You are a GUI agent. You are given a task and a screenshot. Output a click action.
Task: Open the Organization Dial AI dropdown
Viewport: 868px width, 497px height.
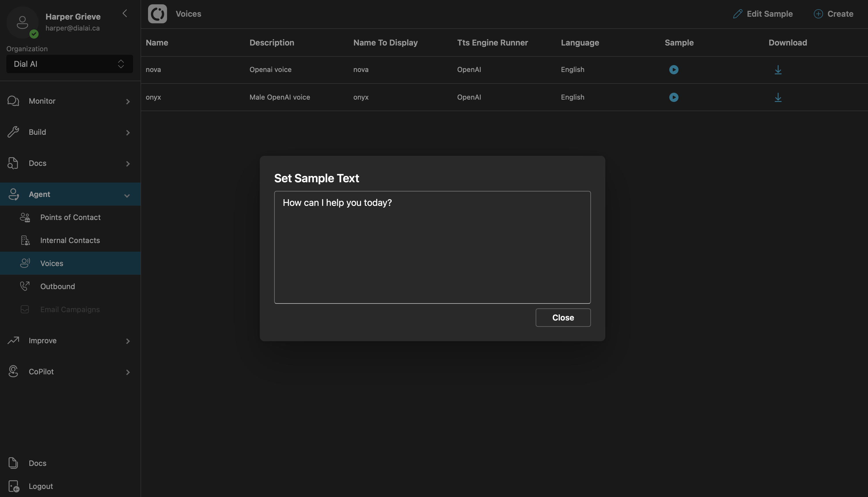point(70,64)
